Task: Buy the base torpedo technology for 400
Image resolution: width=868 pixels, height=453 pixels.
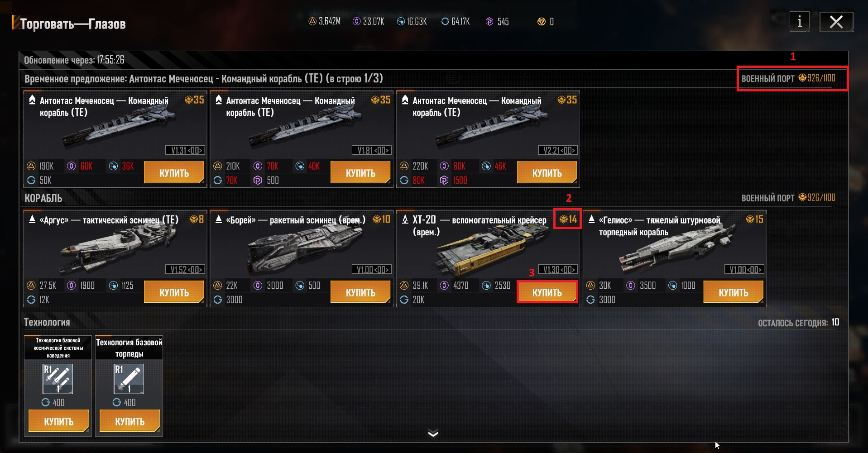Action: (x=129, y=421)
